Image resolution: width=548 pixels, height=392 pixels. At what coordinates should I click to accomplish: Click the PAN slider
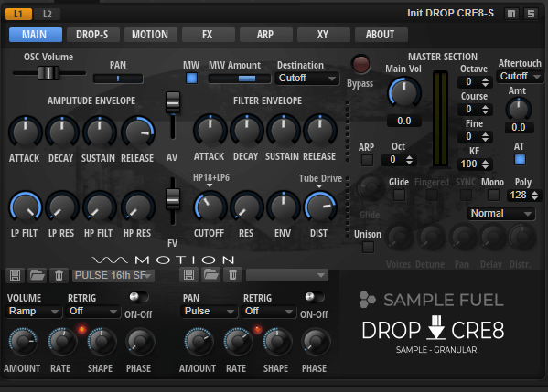[118, 79]
